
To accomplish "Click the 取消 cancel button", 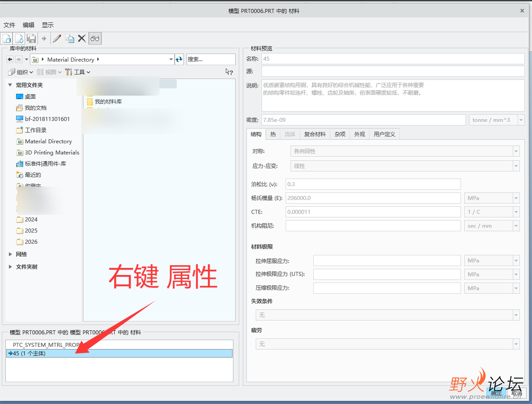I will point(516,393).
